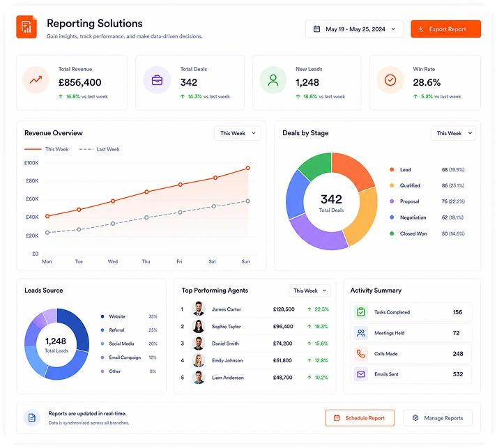Click the Win Rate checkmark icon
Screen dimensions: 497x448
[x=390, y=80]
